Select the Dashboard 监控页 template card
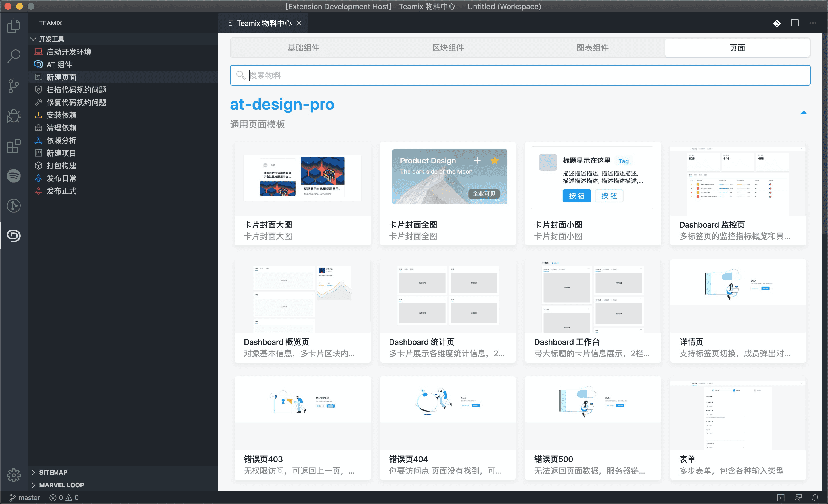828x504 pixels. coord(738,194)
